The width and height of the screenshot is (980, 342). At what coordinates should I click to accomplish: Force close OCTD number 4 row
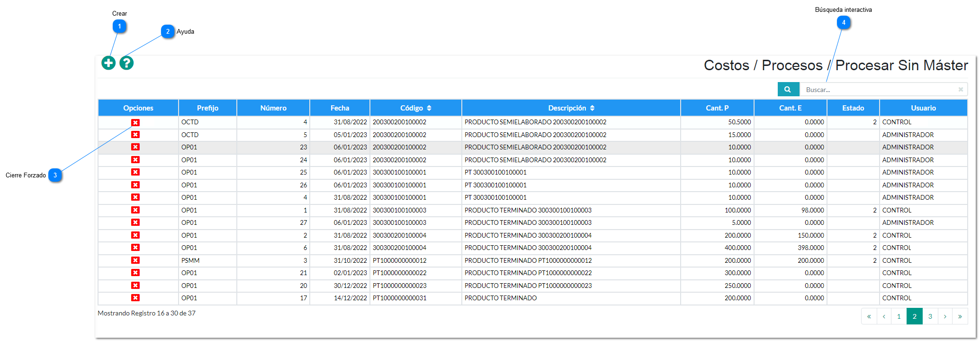point(135,122)
